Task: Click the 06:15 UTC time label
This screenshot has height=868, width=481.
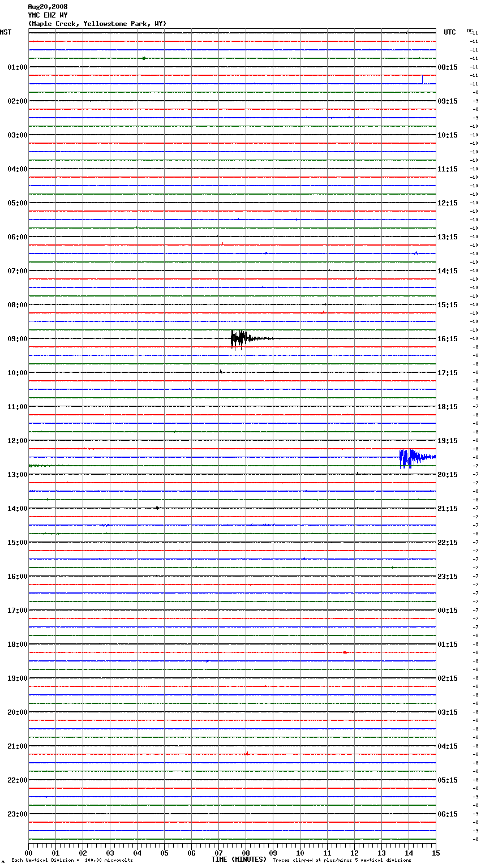Action: tap(448, 814)
